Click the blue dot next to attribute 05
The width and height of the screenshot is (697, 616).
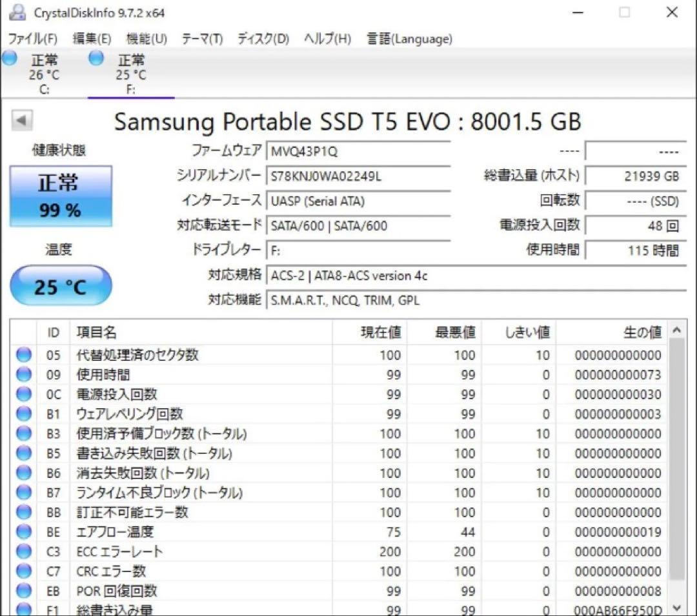point(23,354)
